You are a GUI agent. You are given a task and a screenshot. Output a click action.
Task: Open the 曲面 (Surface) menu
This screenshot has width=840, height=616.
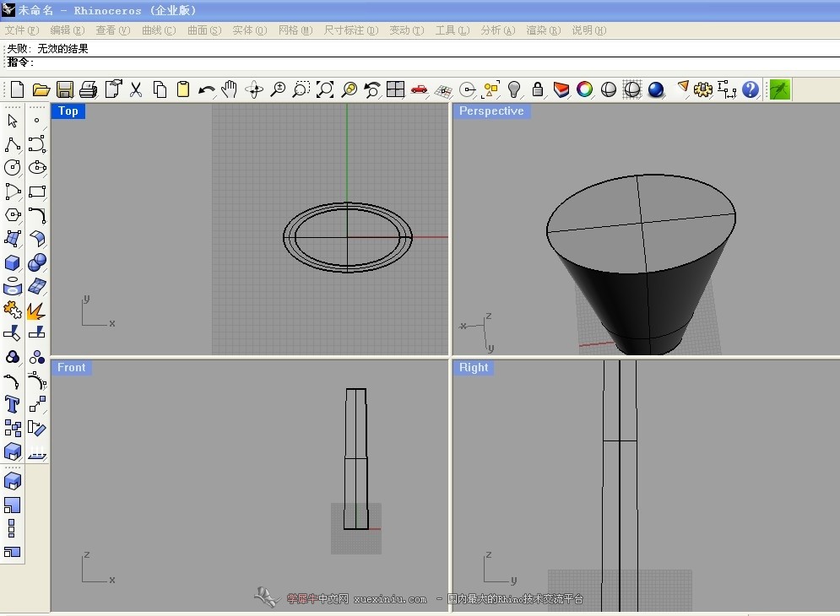coord(204,30)
